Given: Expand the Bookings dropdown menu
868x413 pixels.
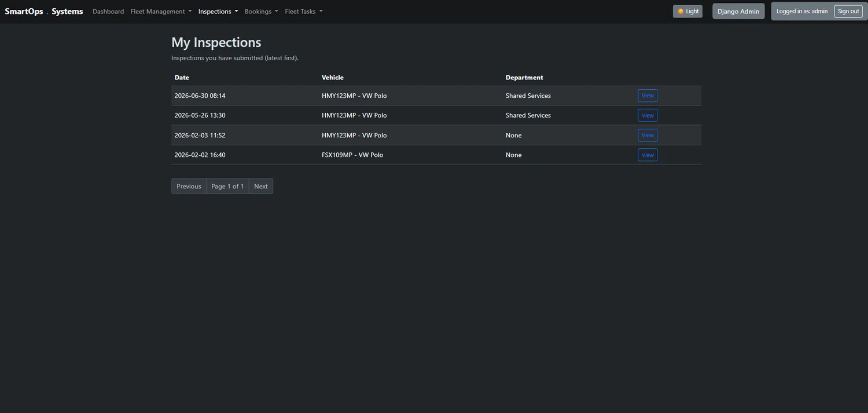Looking at the screenshot, I should (x=262, y=12).
